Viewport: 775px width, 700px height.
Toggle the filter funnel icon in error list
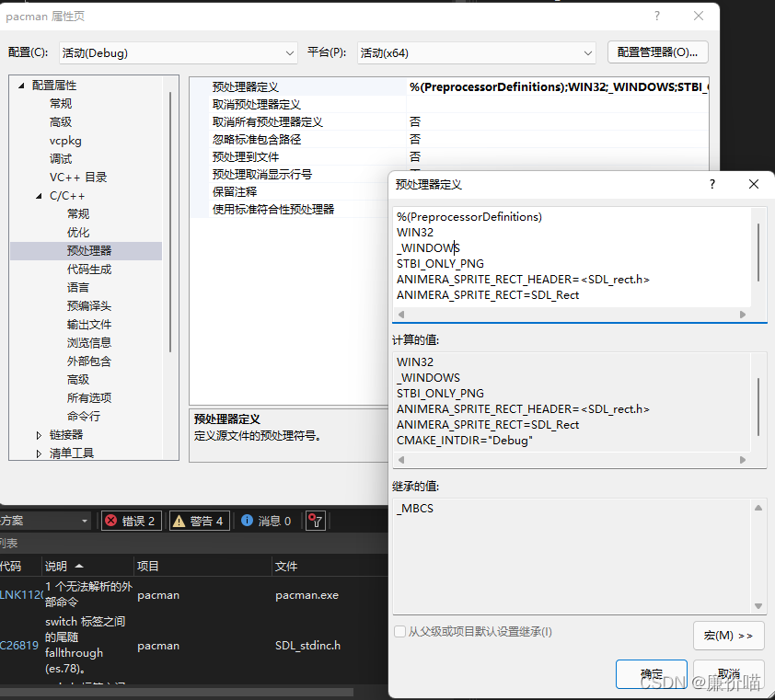click(x=316, y=521)
